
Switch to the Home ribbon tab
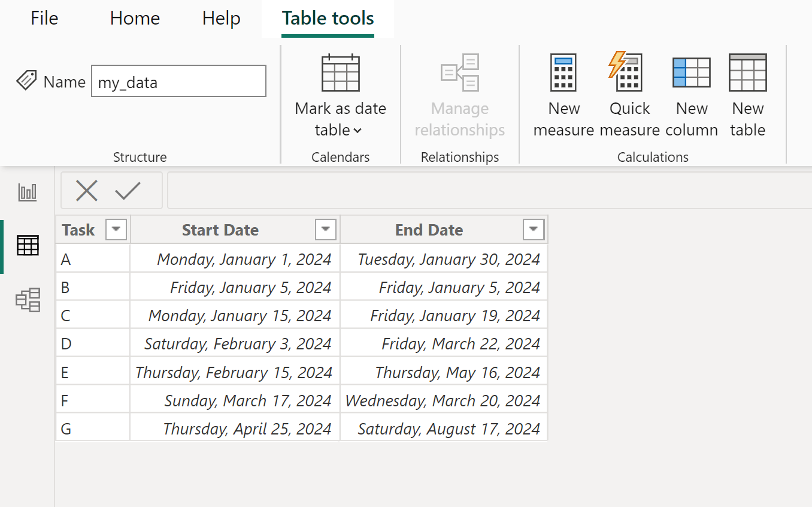point(134,18)
